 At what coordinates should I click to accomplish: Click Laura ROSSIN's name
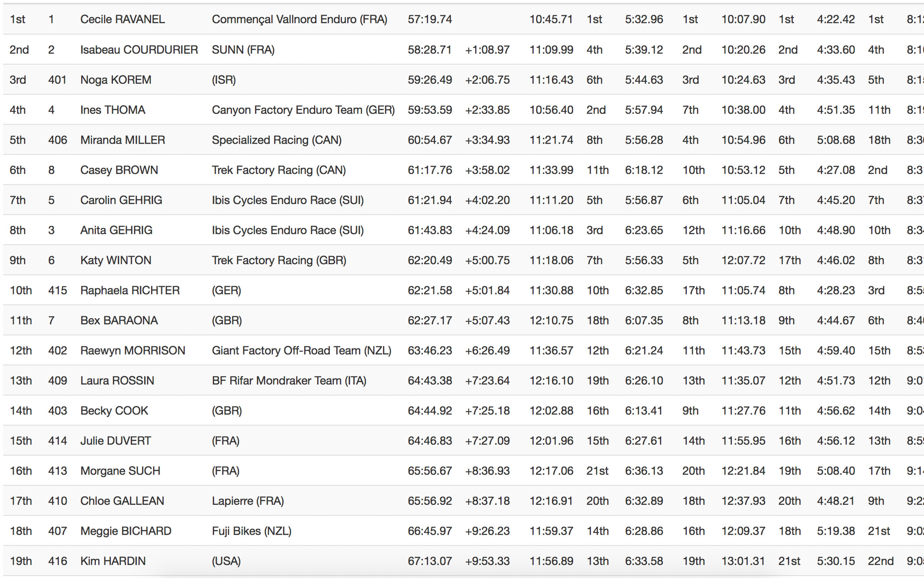117,381
